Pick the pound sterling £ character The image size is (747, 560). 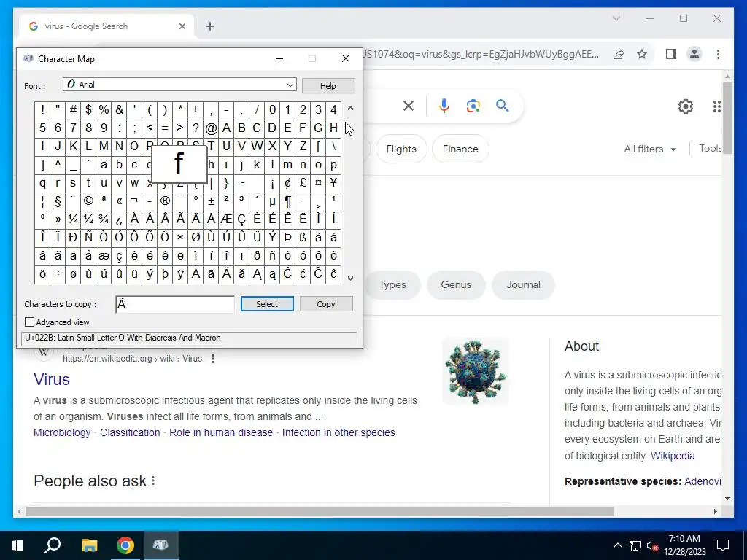[303, 183]
